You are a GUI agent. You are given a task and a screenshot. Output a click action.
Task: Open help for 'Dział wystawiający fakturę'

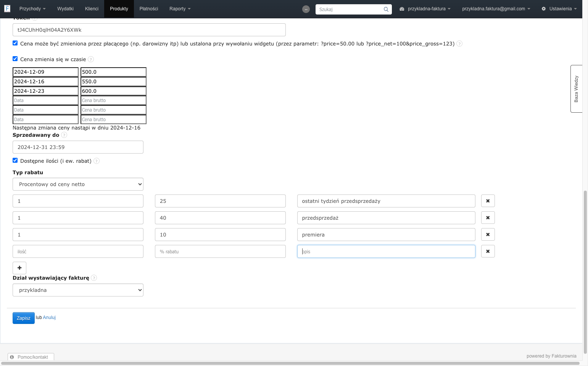pos(94,278)
